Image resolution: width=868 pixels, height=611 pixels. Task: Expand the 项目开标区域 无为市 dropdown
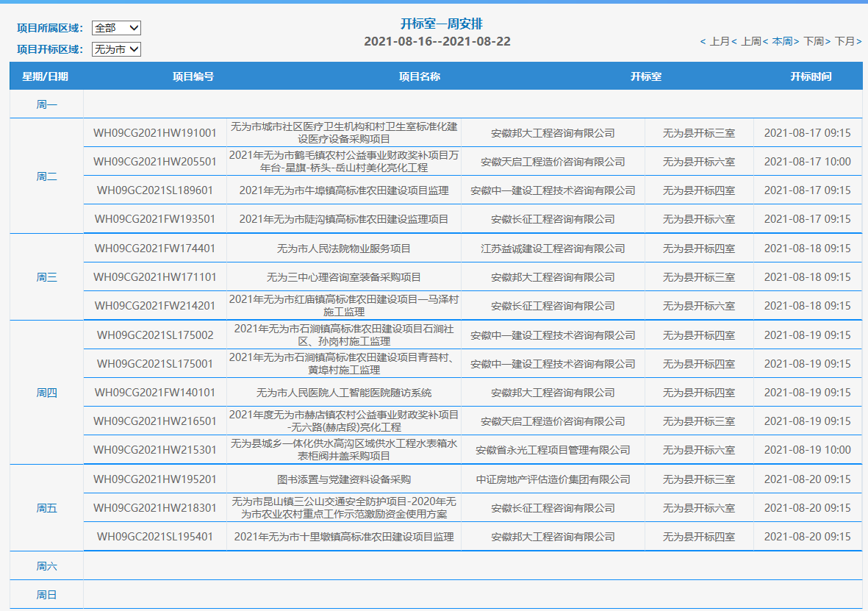(116, 49)
